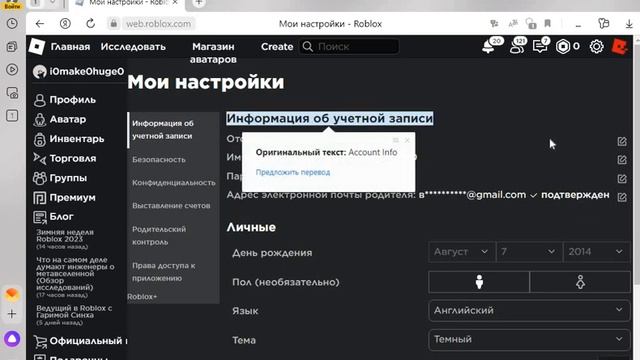Viewport: 640px width, 360px height.
Task: Edit the password via third pencil icon
Action: click(x=622, y=179)
